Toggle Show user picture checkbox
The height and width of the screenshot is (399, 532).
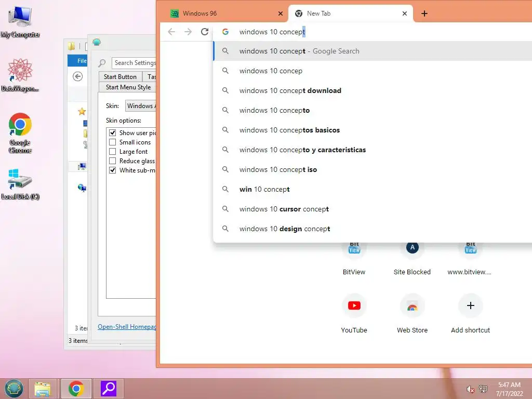[x=112, y=132]
